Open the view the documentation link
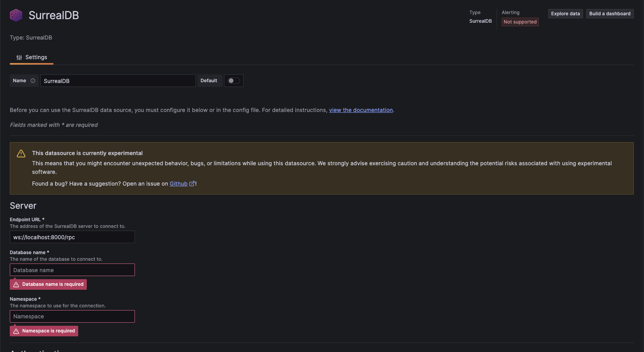644x352 pixels. tap(361, 110)
